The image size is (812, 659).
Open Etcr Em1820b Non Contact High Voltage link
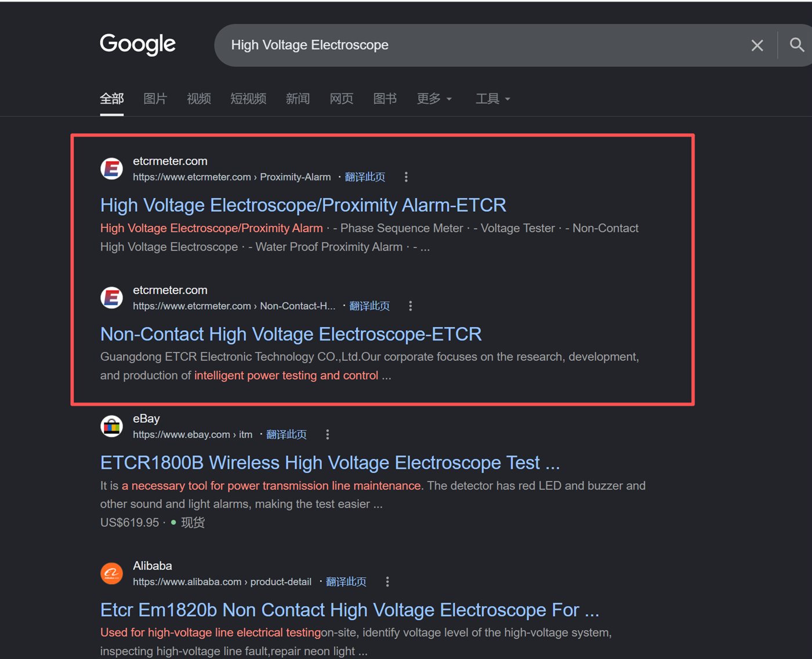click(349, 610)
